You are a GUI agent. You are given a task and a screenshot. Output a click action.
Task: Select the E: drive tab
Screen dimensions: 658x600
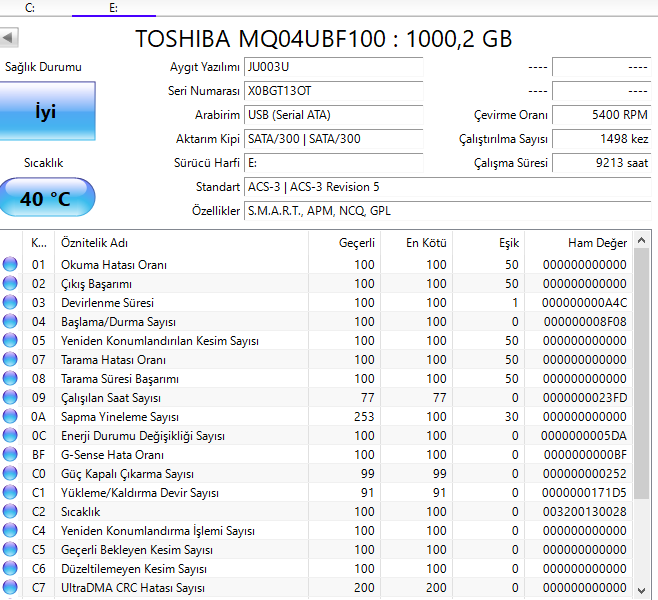(x=114, y=8)
